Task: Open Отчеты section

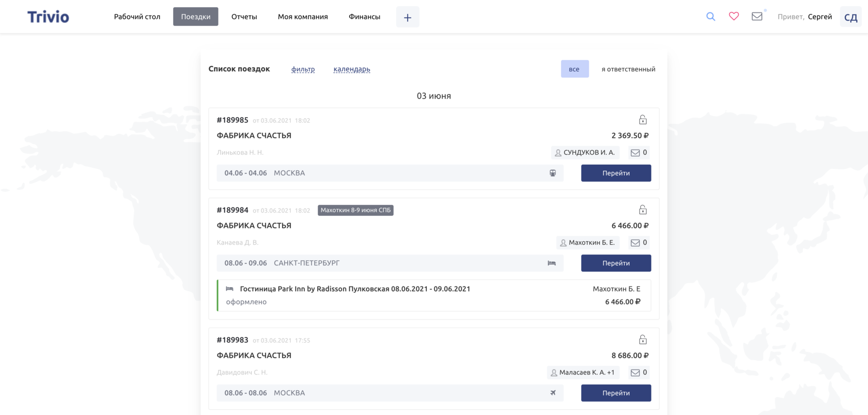Action: point(244,17)
